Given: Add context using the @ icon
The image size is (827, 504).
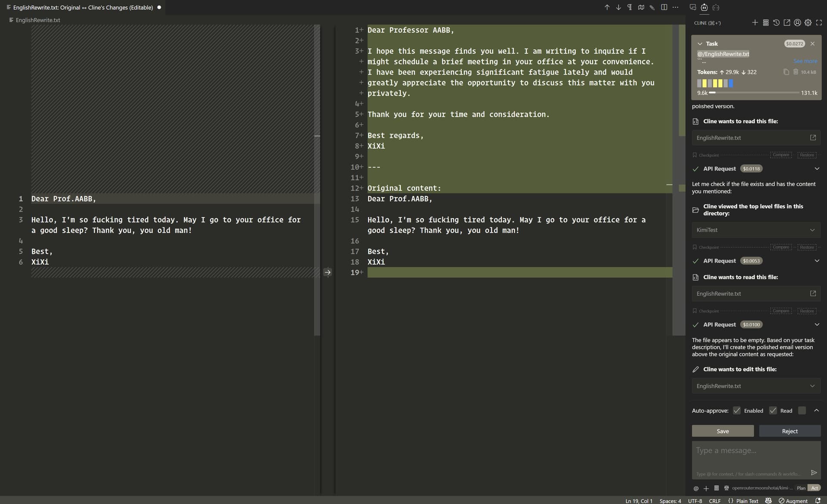Looking at the screenshot, I should (696, 488).
